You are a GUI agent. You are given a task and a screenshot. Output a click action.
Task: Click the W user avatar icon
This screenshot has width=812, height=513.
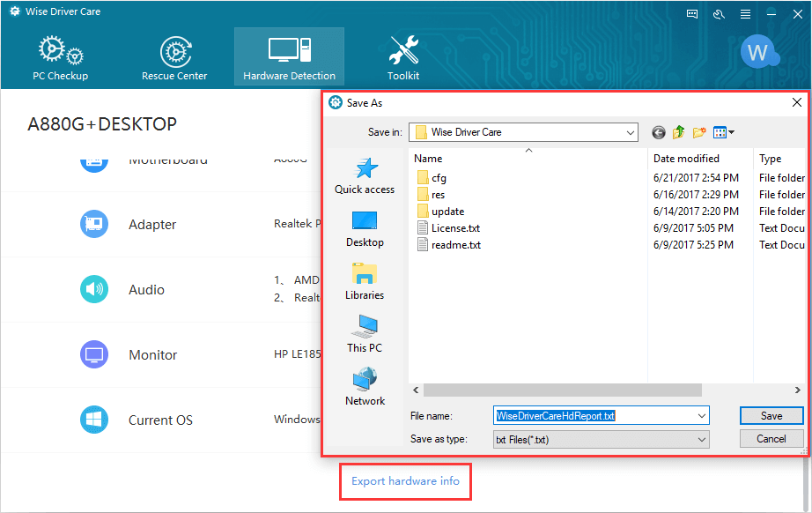[x=758, y=52]
